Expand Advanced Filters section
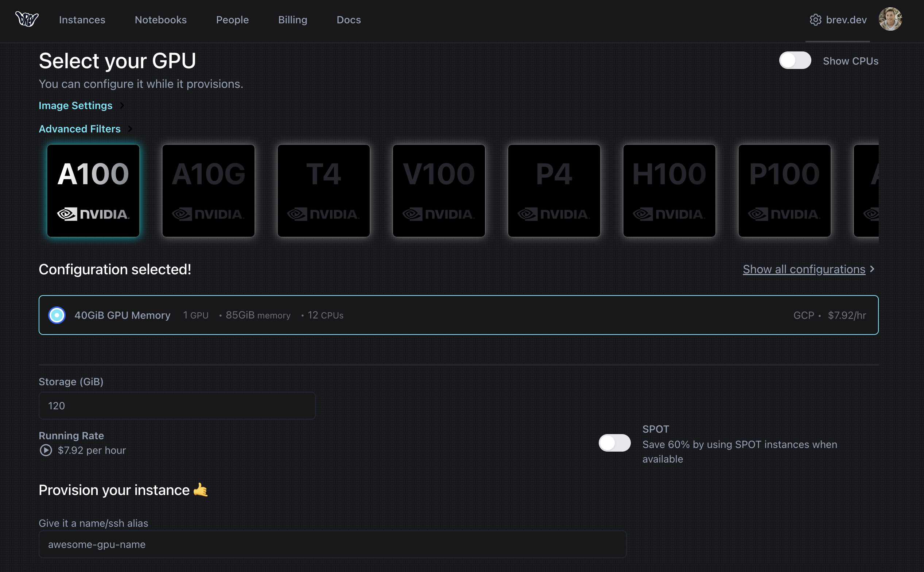This screenshot has height=572, width=924. pyautogui.click(x=80, y=129)
